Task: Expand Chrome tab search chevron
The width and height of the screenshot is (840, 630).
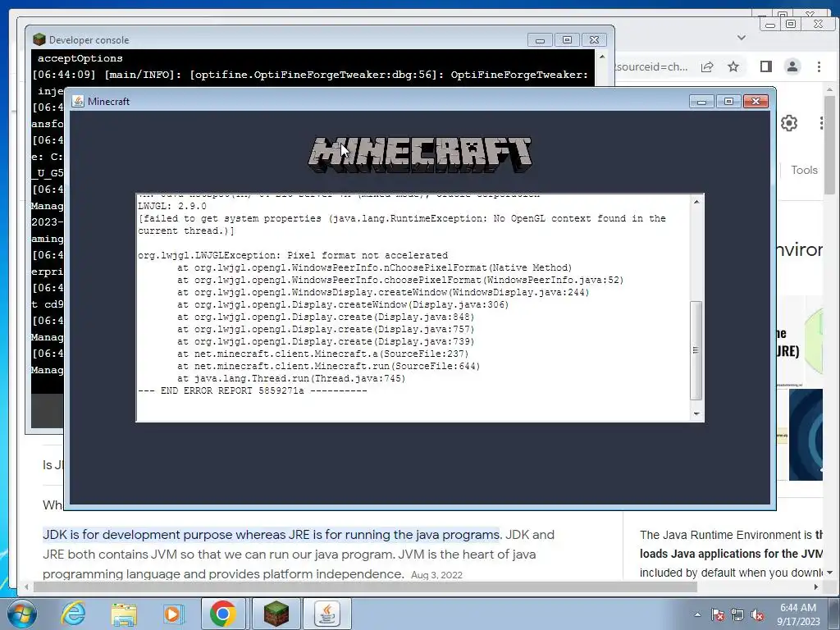Action: [742, 38]
